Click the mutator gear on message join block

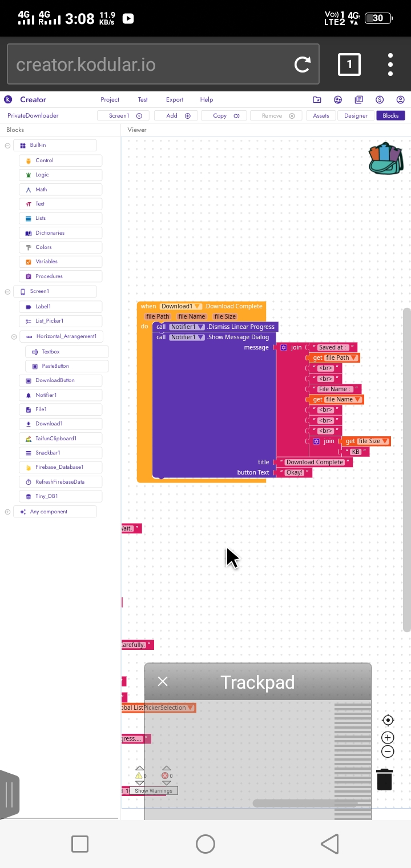[284, 347]
